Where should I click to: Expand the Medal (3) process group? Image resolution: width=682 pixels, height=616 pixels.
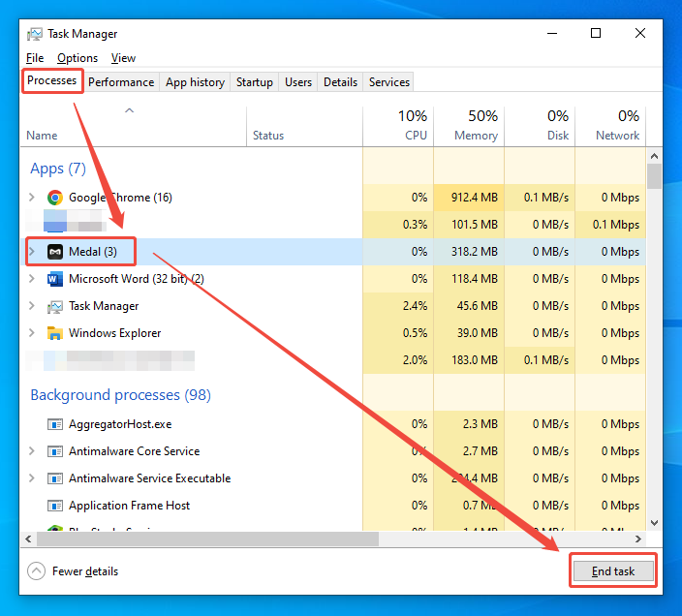click(31, 252)
